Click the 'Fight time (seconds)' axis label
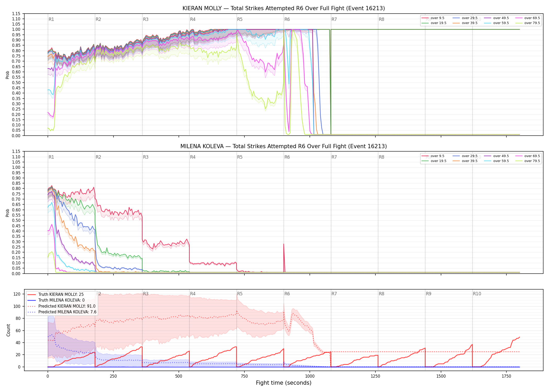 point(284,383)
